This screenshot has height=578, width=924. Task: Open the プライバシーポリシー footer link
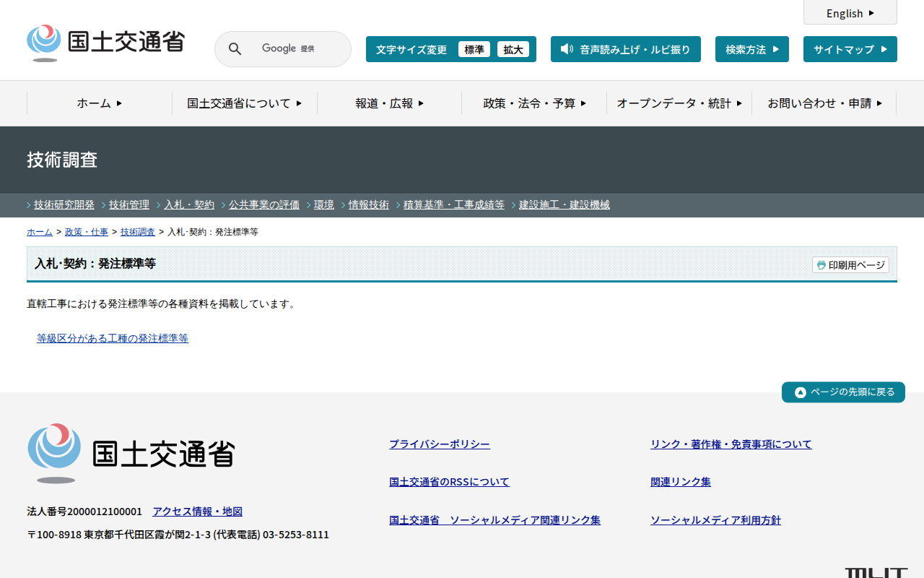tap(439, 444)
